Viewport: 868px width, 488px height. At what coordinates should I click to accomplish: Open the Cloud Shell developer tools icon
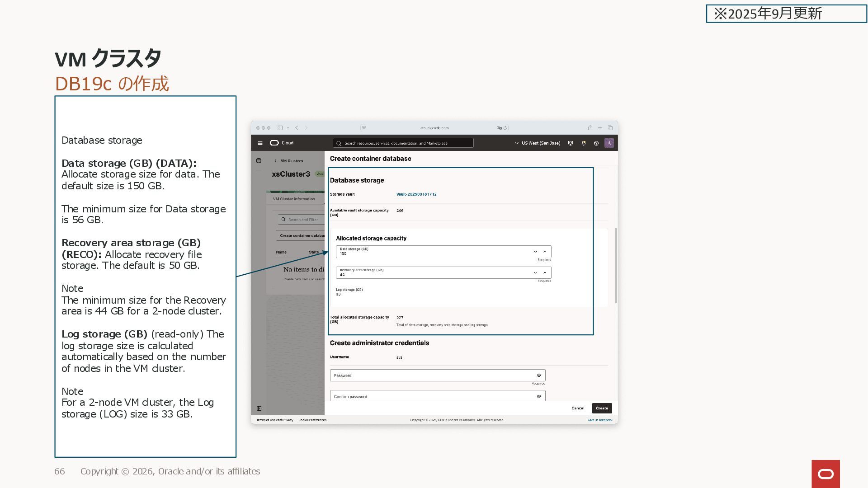click(571, 143)
